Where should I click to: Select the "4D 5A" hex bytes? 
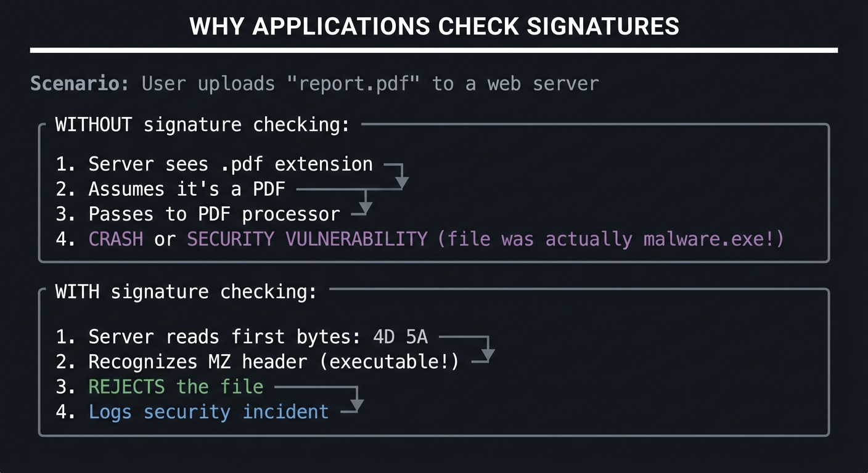[400, 337]
